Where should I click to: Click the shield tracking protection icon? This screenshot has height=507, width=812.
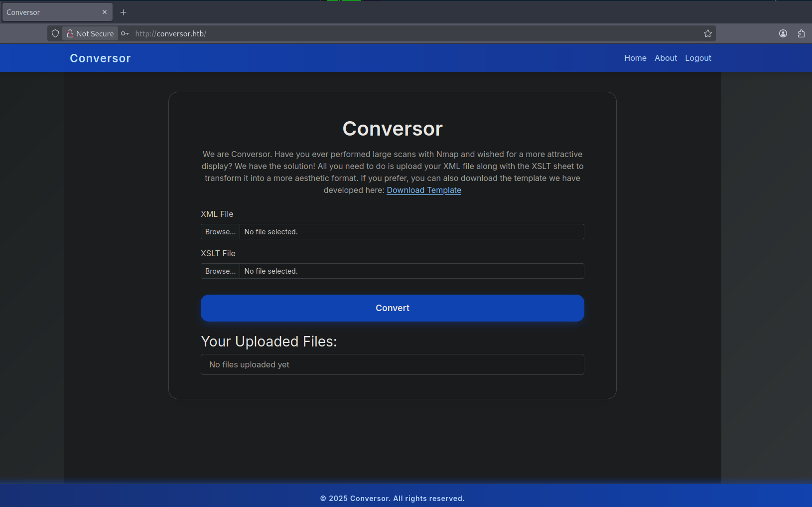click(x=55, y=33)
